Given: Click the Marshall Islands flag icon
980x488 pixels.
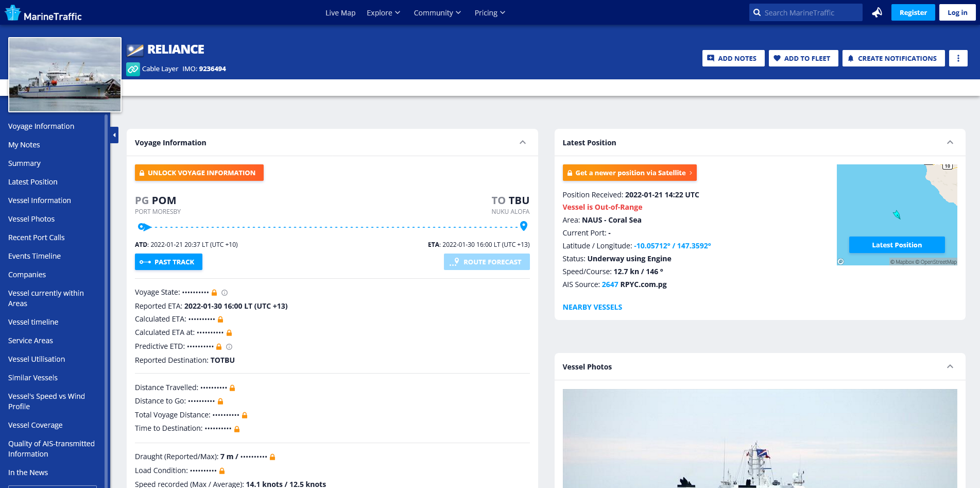Looking at the screenshot, I should [x=135, y=50].
